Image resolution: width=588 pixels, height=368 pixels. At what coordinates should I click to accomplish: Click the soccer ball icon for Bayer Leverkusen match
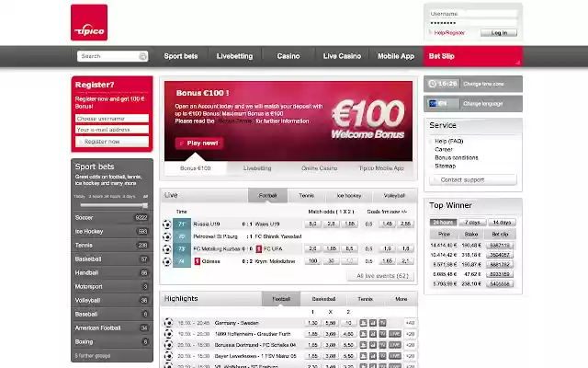coord(168,356)
